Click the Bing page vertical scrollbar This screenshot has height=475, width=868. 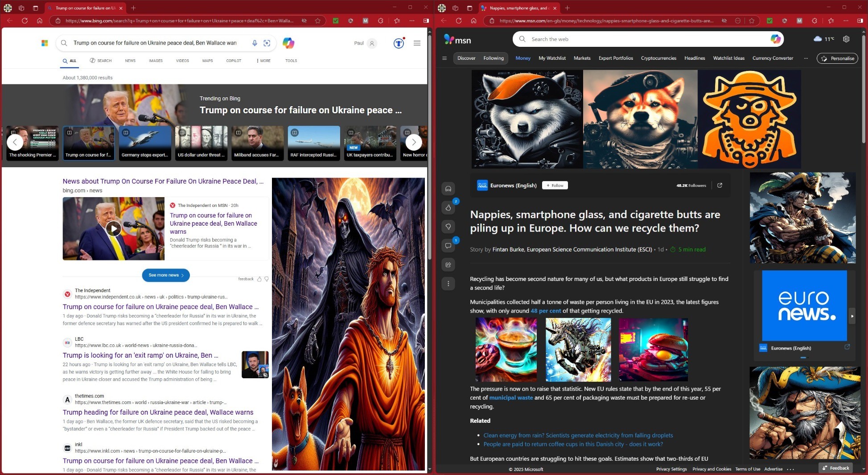430,147
